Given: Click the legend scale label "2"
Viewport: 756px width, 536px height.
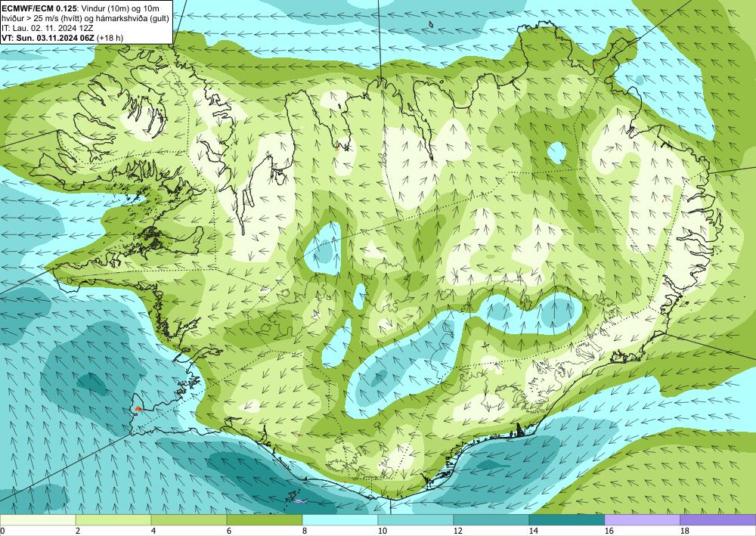Looking at the screenshot, I should 78,531.
